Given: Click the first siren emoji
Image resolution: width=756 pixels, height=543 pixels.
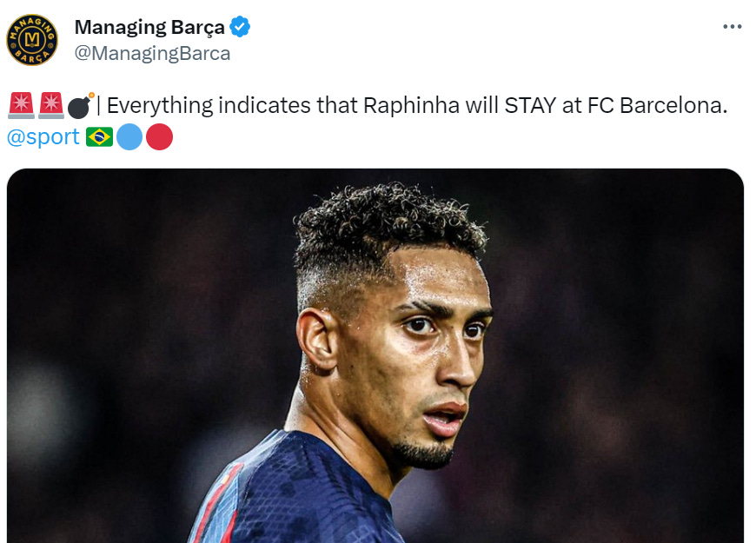Looking at the screenshot, I should click(21, 105).
